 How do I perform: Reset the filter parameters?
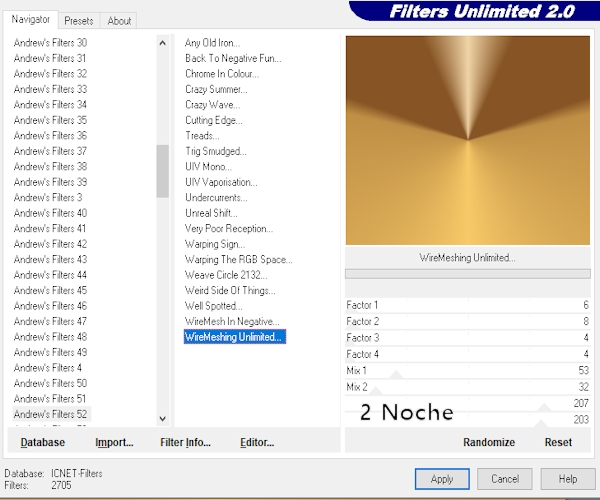click(558, 442)
